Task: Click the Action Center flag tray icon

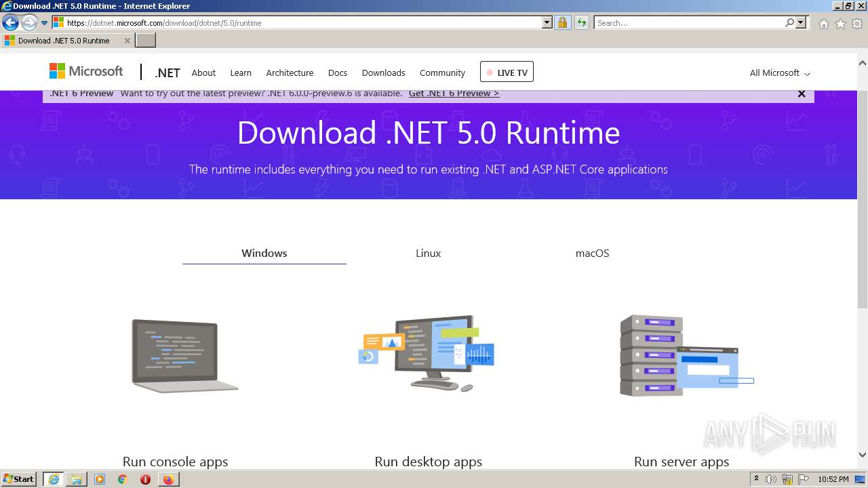Action: point(803,479)
